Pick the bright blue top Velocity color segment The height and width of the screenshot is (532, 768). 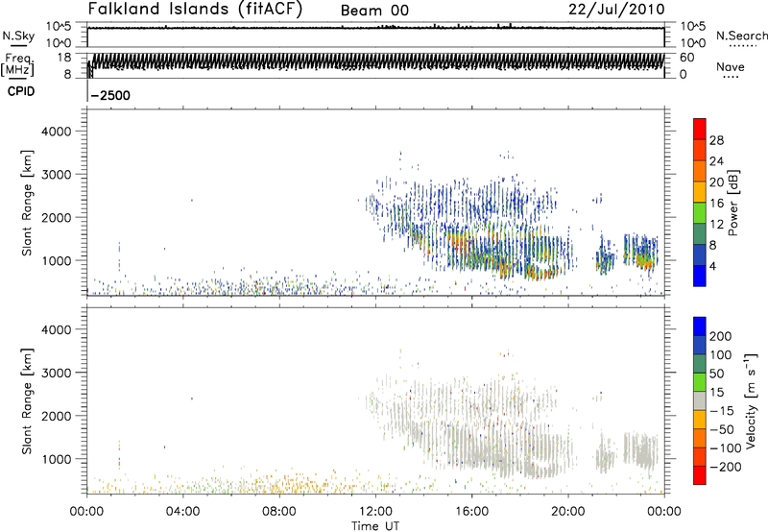coord(700,326)
